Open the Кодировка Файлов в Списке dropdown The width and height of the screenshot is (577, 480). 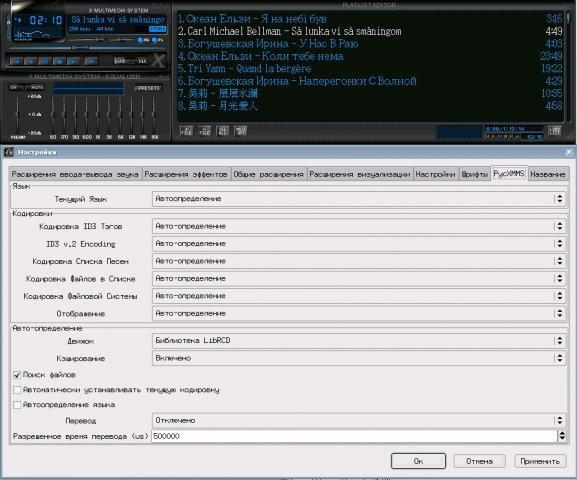(x=359, y=279)
